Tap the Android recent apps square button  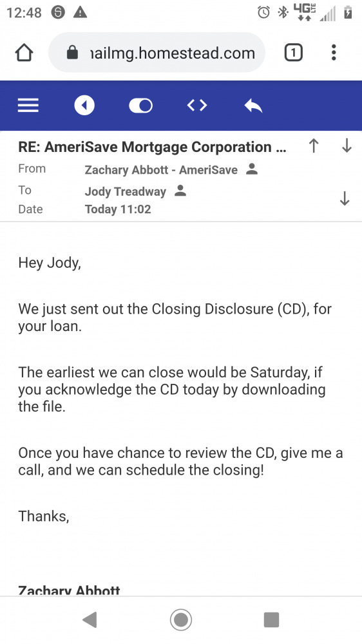click(271, 620)
